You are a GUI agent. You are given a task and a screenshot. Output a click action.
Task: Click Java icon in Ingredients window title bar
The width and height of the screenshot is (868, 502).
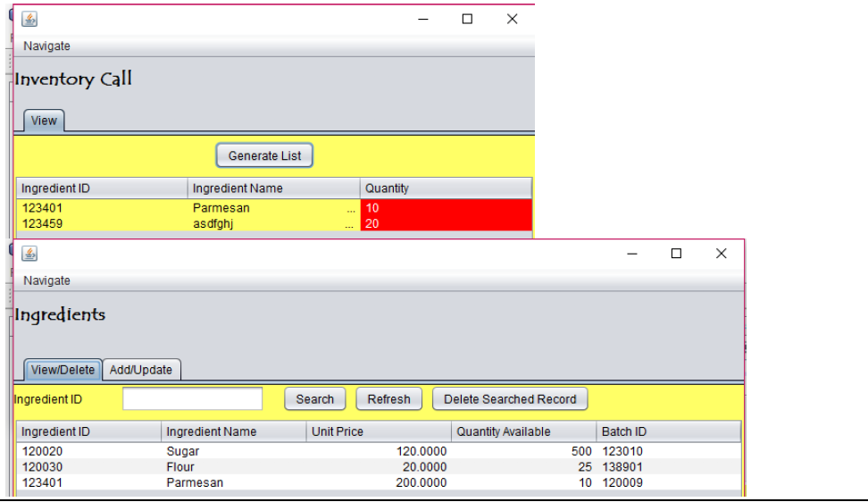click(29, 254)
